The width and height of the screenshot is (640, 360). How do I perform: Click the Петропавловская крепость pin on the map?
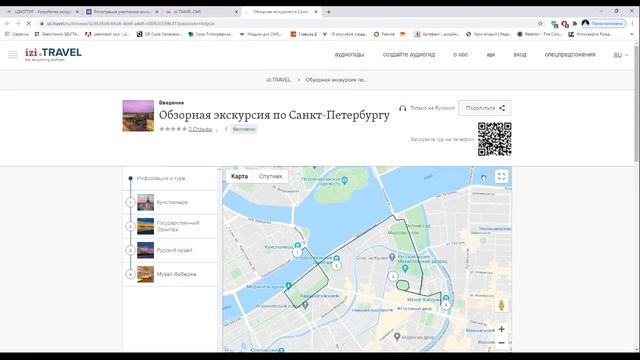click(345, 180)
